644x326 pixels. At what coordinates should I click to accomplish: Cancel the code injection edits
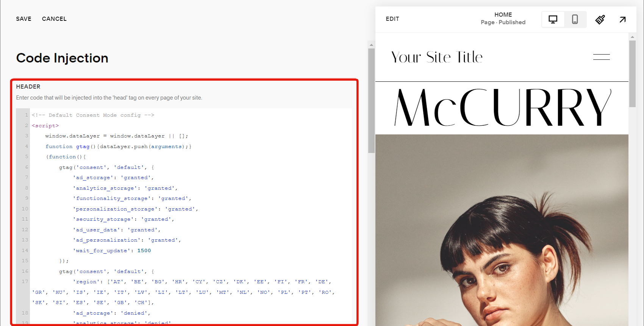pos(54,19)
